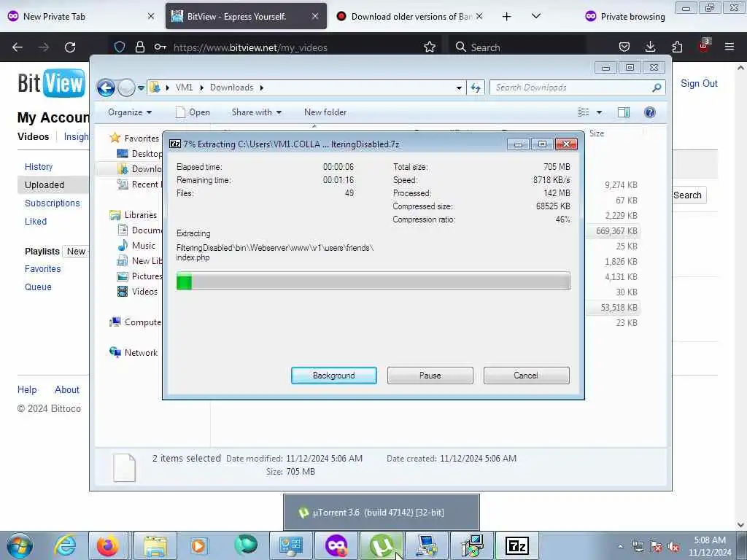Open the view options dropdown arrow

[600, 112]
